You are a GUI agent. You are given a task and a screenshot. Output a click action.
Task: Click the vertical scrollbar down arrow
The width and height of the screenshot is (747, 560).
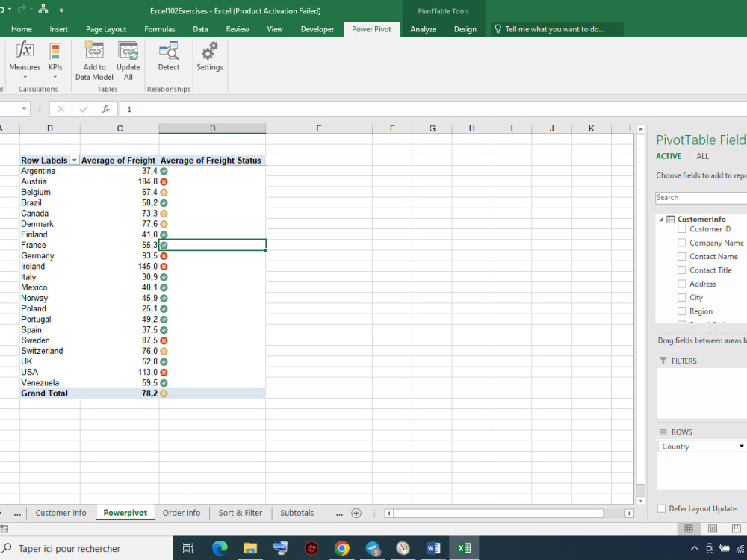(641, 500)
